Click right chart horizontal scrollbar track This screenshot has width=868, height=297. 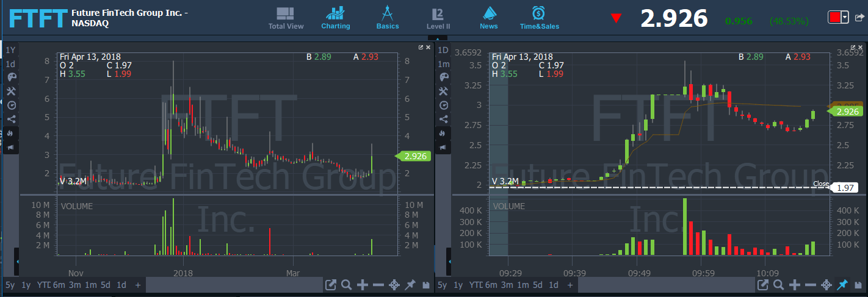(x=667, y=285)
